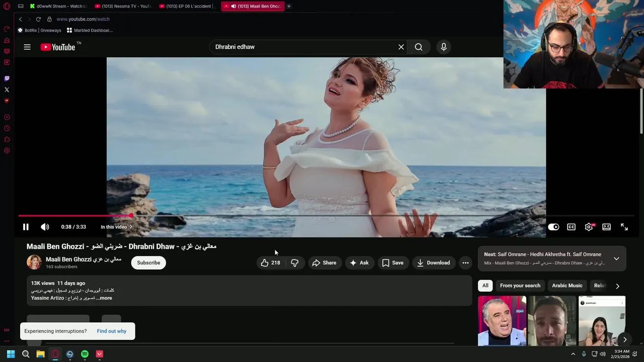Open the Windows Start menu

pyautogui.click(x=11, y=354)
